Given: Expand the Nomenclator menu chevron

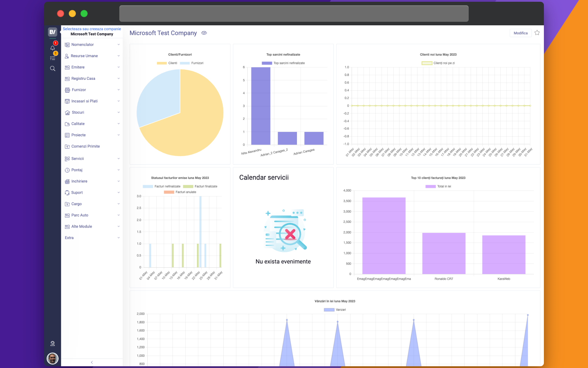Looking at the screenshot, I should pyautogui.click(x=118, y=44).
